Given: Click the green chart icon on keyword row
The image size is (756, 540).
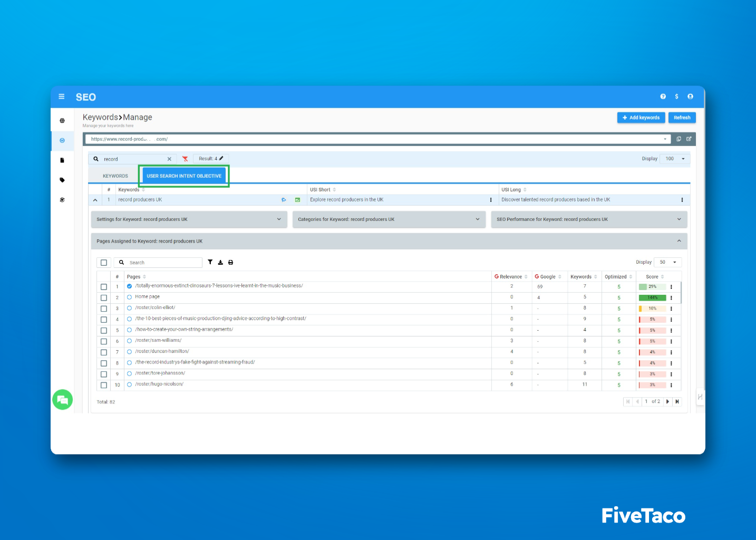Looking at the screenshot, I should [x=297, y=200].
